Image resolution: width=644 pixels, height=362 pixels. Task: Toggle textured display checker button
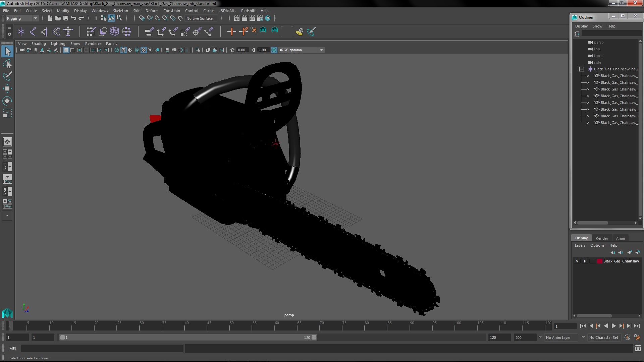coord(144,50)
